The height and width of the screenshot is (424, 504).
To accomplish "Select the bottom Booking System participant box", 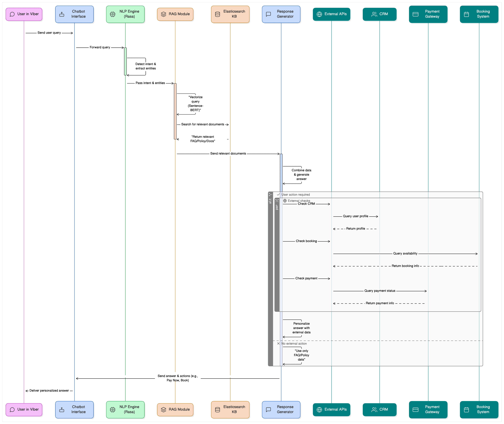I will coord(479,410).
